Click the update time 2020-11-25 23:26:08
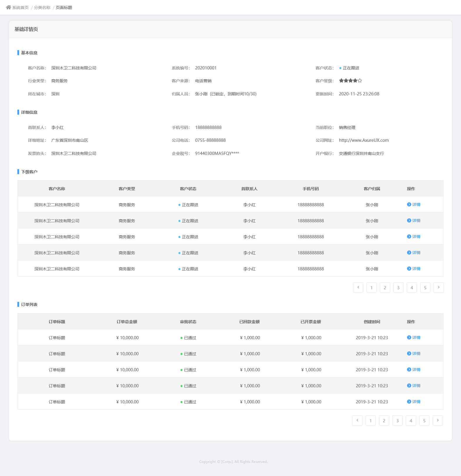 pos(359,94)
